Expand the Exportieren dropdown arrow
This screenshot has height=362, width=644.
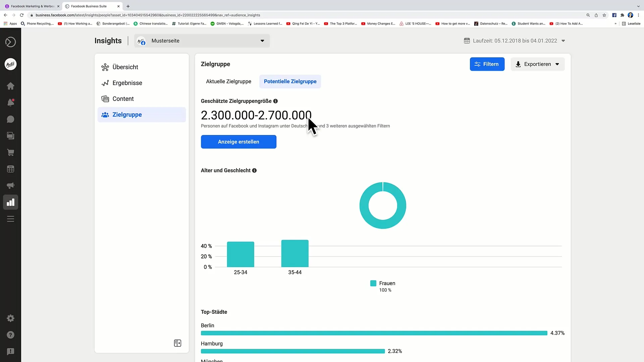click(557, 64)
